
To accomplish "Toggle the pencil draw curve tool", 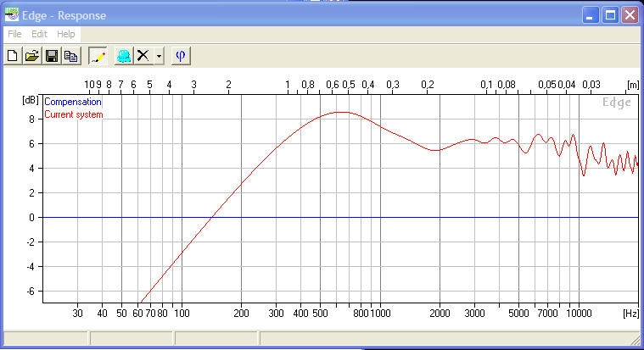I will 98,56.
